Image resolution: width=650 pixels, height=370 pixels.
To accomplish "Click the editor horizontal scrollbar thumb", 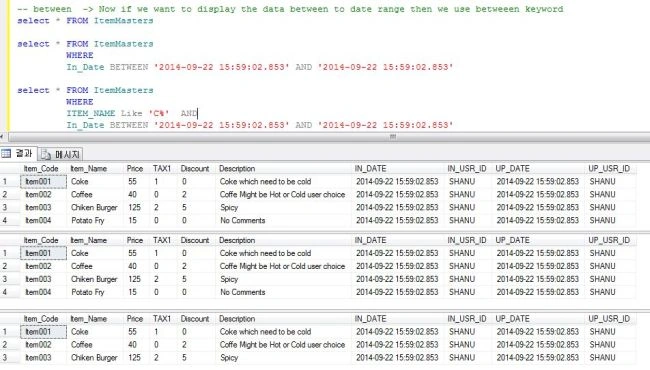I will coord(392,137).
